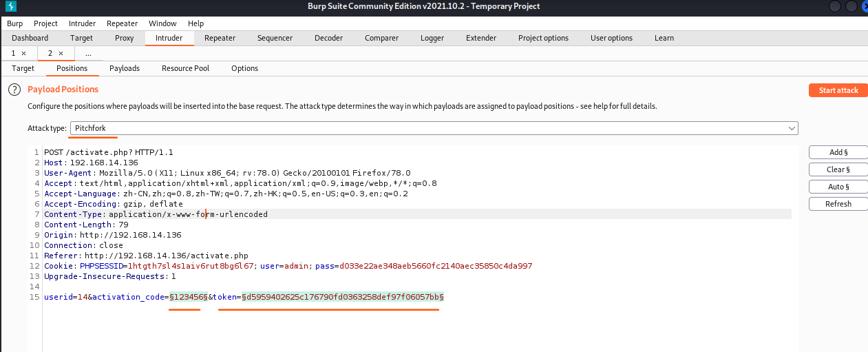Viewport: 868px width, 352px height.
Task: Open the Project options tab
Action: coord(543,38)
